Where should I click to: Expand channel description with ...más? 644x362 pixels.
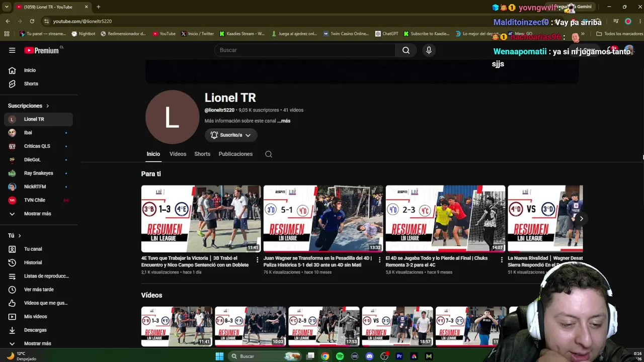coord(284,121)
